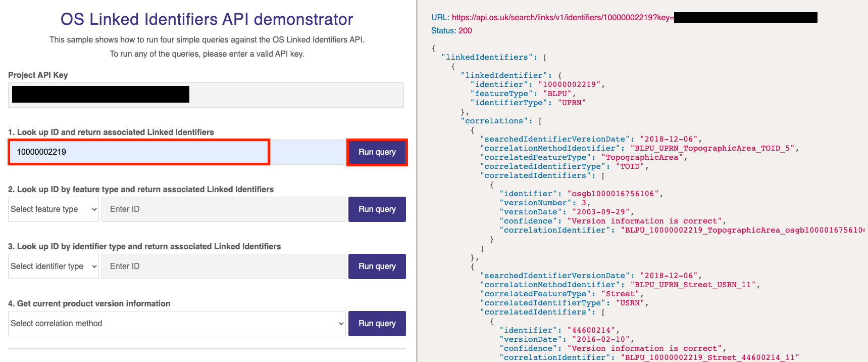Image resolution: width=868 pixels, height=362 pixels.
Task: Click the BLPU_10000002219_Street_44600214_11 value
Action: pyautogui.click(x=710, y=357)
